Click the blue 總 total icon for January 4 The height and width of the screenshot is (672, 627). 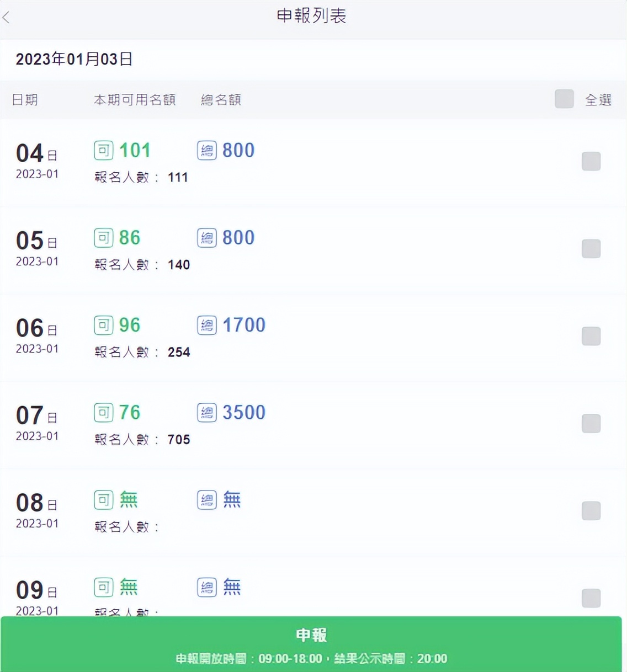[x=206, y=150]
